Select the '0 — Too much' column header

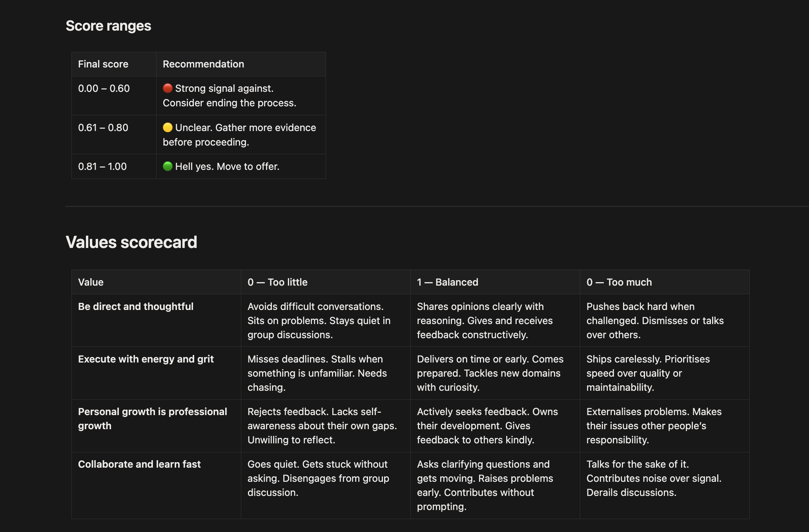tap(619, 282)
